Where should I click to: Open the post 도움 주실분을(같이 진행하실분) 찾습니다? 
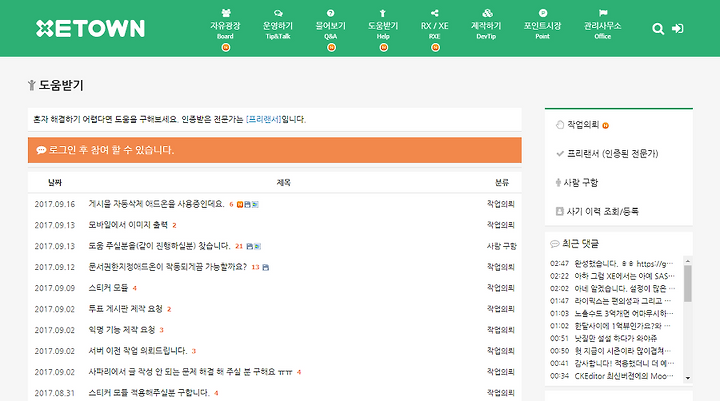click(x=159, y=246)
